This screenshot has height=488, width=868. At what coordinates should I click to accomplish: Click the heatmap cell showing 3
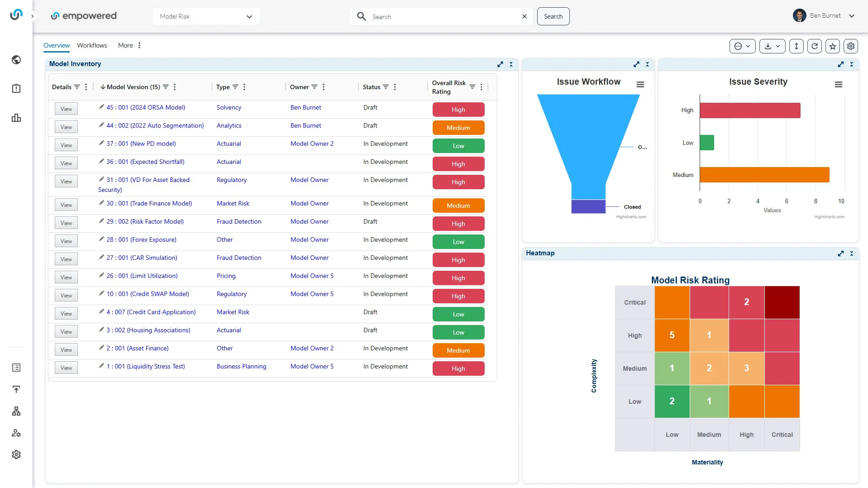[x=747, y=368]
